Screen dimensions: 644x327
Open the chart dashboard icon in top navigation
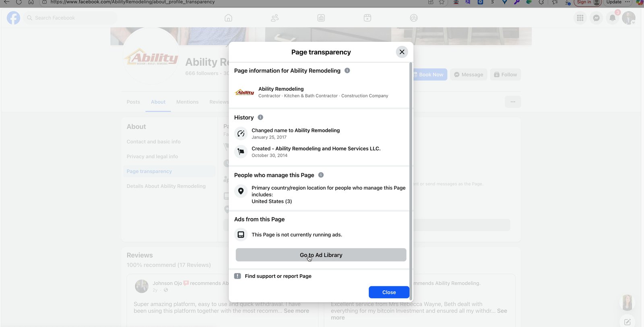(x=321, y=18)
